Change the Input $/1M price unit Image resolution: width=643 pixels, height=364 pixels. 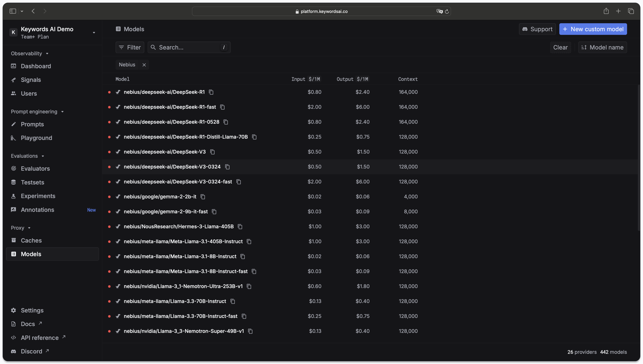coord(314,79)
